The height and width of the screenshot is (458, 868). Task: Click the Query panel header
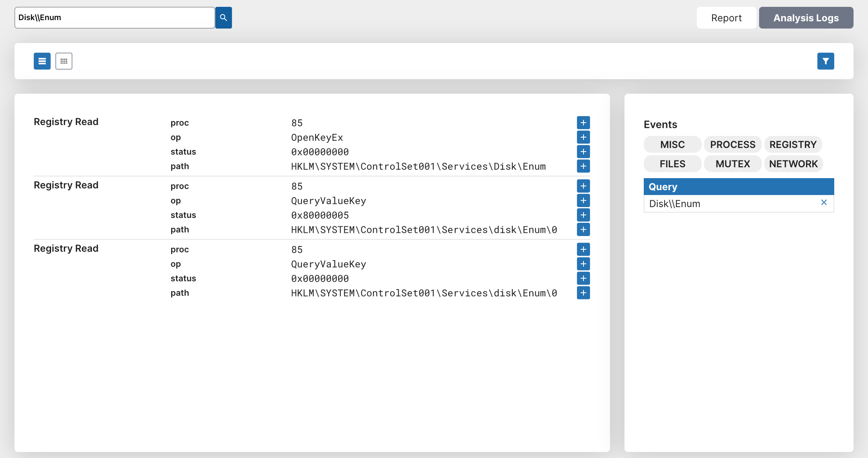coord(739,187)
